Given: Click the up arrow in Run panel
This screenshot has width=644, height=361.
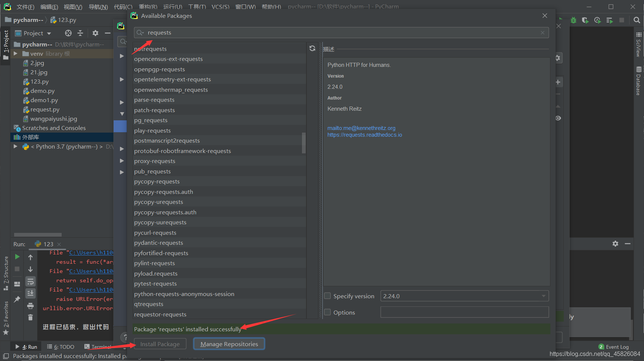Looking at the screenshot, I should [x=30, y=257].
